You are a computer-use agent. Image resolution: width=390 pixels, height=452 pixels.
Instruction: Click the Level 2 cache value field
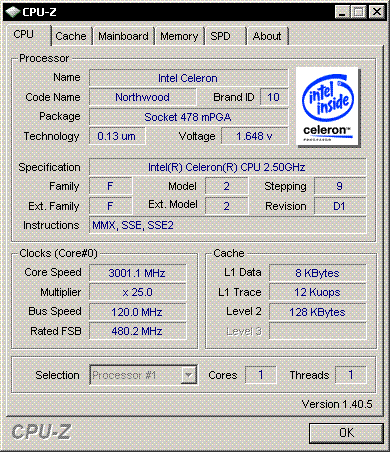pos(317,312)
